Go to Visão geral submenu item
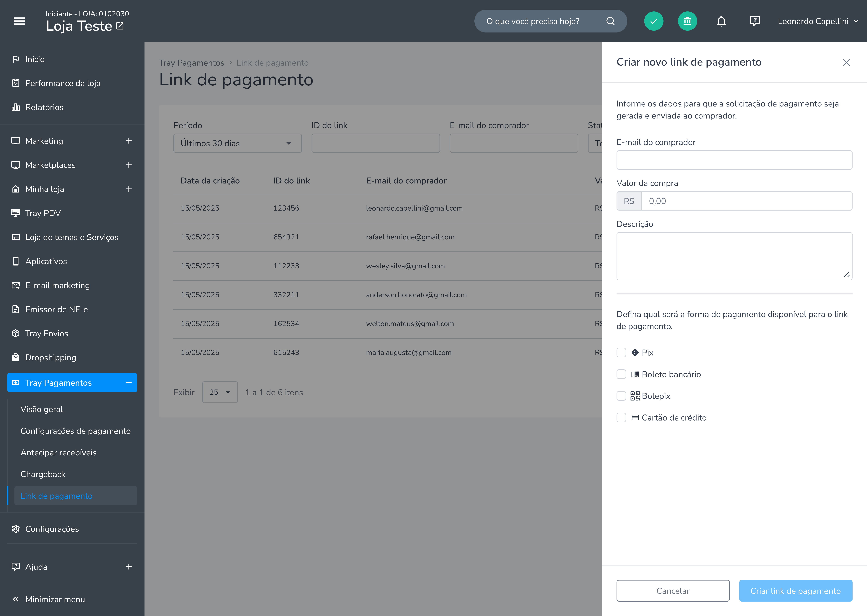This screenshot has height=616, width=867. (42, 409)
